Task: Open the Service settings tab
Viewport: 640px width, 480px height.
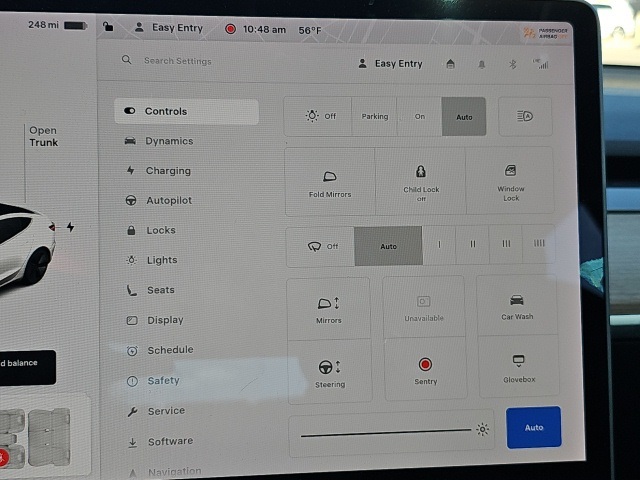Action: pyautogui.click(x=156, y=411)
